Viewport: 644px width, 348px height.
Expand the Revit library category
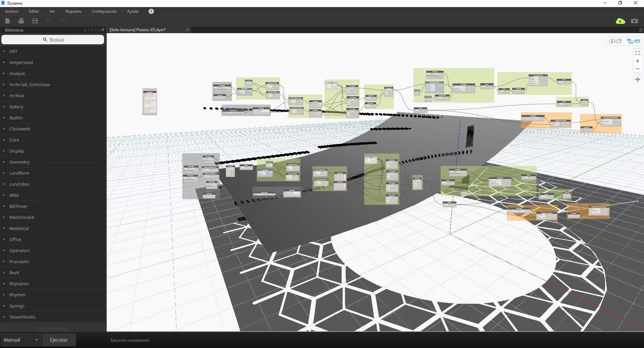tap(14, 273)
